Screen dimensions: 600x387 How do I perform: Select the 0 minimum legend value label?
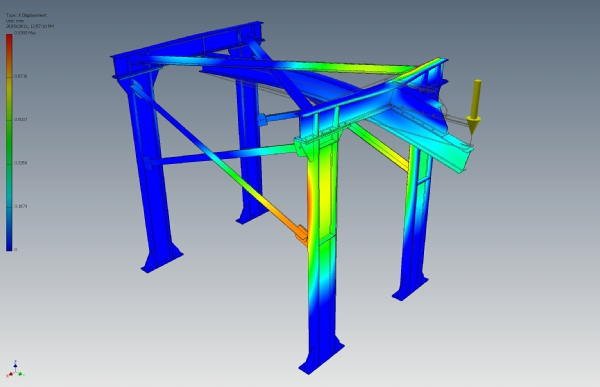pyautogui.click(x=16, y=249)
